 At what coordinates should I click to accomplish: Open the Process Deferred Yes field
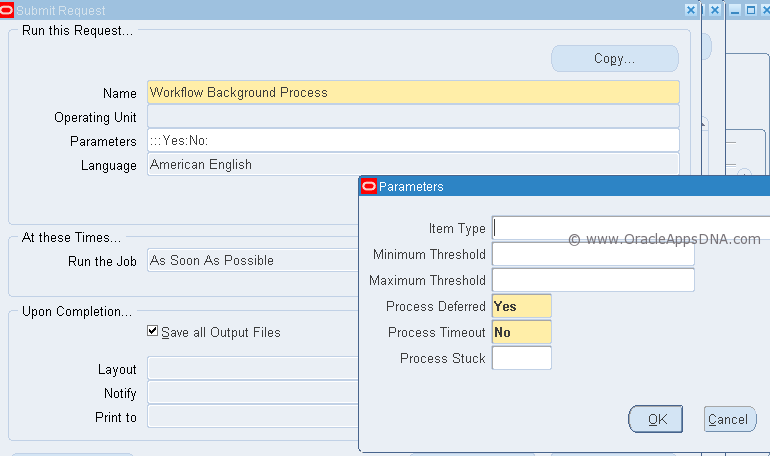click(x=522, y=306)
